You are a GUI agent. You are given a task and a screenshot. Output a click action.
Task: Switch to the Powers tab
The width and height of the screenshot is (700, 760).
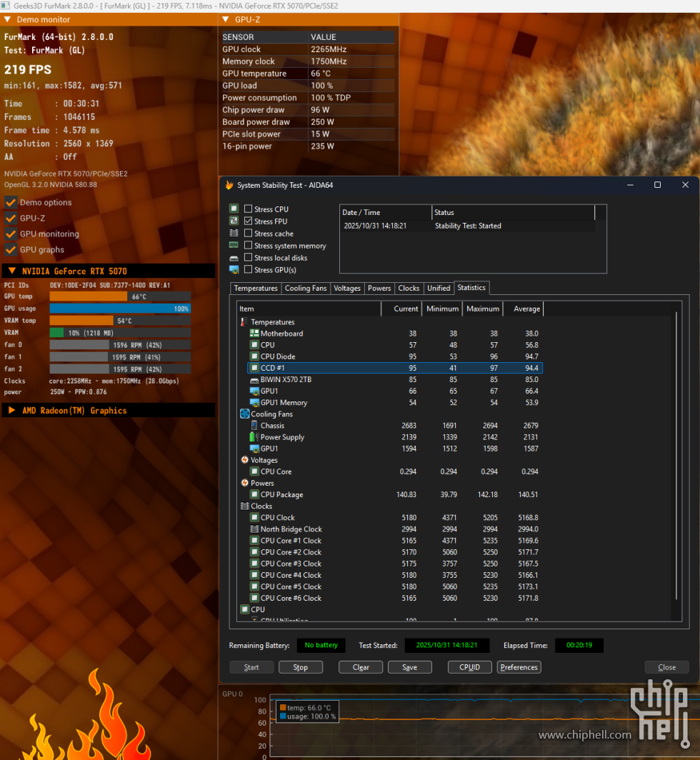(x=379, y=288)
